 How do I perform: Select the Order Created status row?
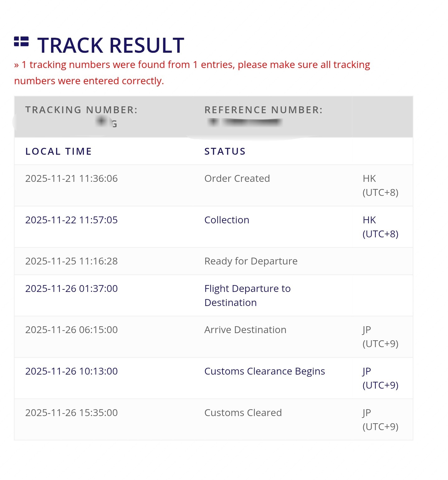(237, 179)
